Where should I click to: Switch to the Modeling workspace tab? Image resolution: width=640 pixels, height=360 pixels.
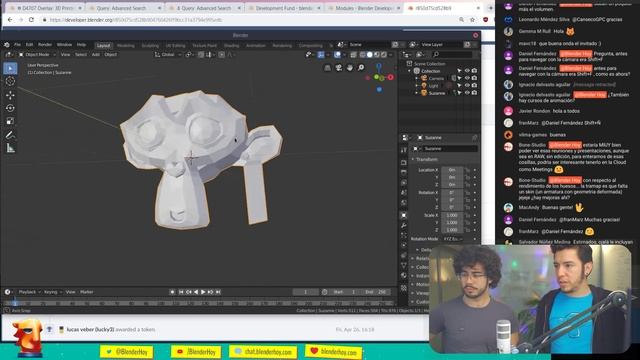coord(126,46)
